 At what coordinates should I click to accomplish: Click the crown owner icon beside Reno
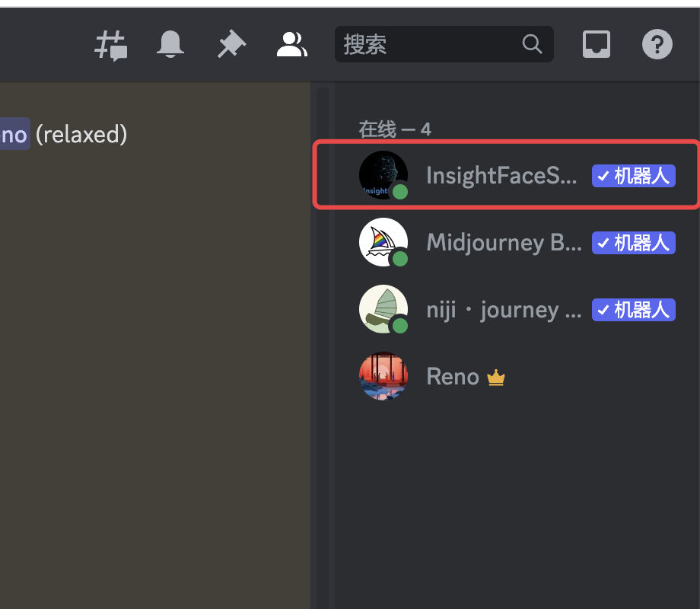[x=496, y=378]
